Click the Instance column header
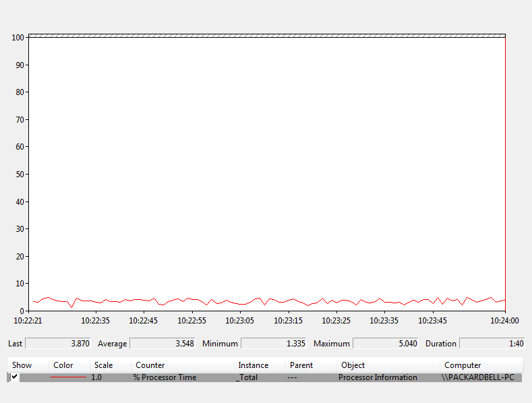This screenshot has height=403, width=532. tap(253, 365)
